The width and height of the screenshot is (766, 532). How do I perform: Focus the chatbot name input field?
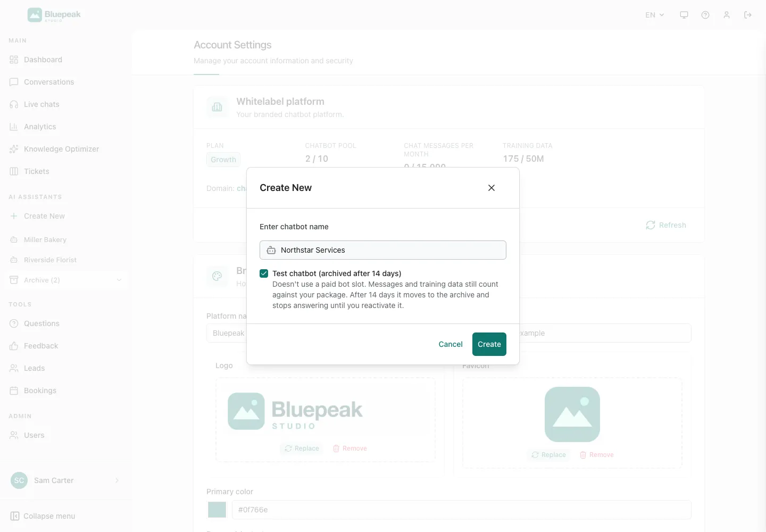point(383,250)
